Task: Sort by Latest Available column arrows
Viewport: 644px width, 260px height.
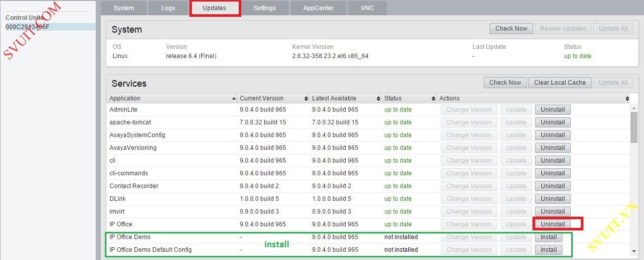Action: coord(378,98)
